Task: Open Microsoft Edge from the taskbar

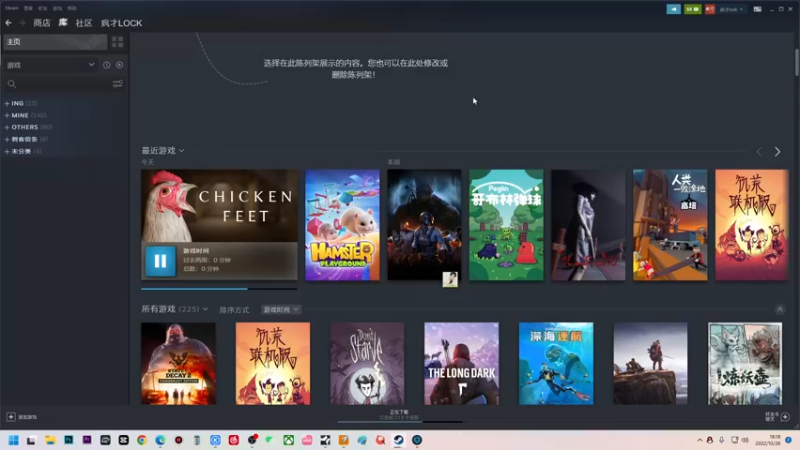Action: pyautogui.click(x=160, y=440)
